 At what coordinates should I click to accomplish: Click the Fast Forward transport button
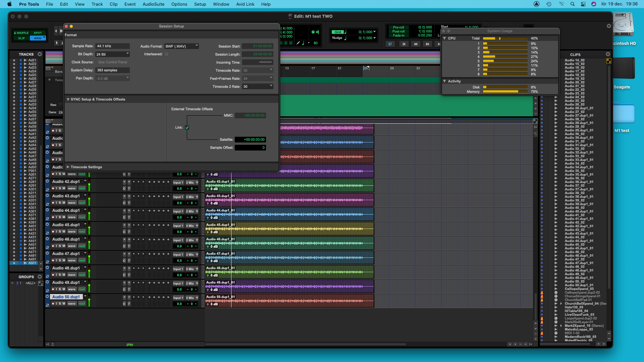coord(427,44)
